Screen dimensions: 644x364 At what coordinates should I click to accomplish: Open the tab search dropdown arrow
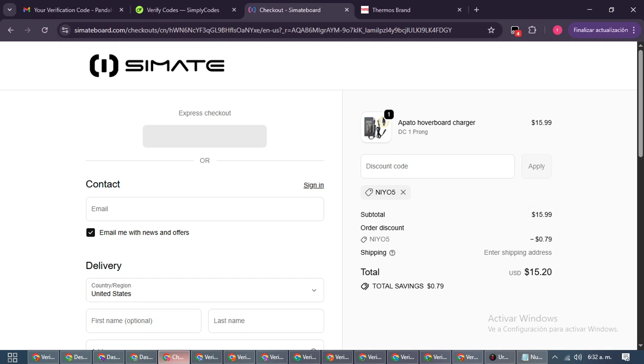[9, 9]
